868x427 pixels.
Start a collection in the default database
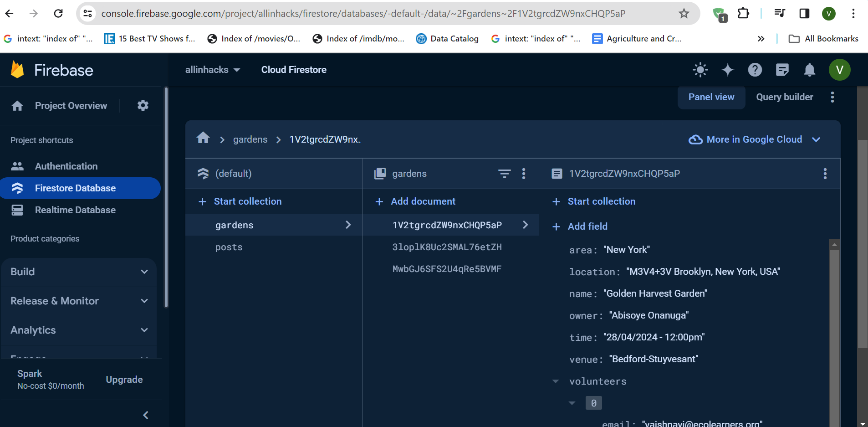click(x=240, y=201)
